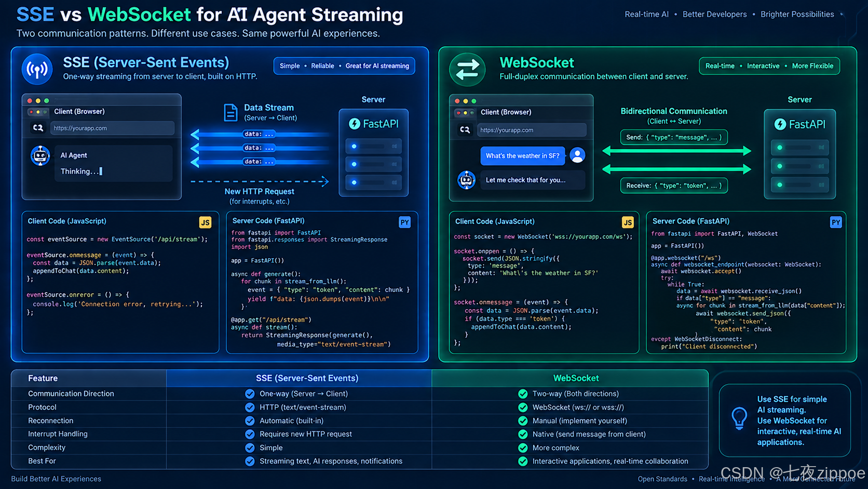
Task: Click the SSE broadcast antenna icon
Action: click(x=37, y=69)
